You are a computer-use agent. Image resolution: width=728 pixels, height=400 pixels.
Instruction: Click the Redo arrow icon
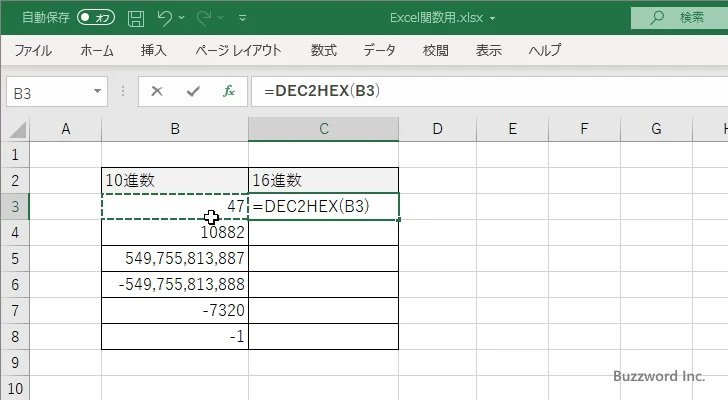tap(204, 18)
